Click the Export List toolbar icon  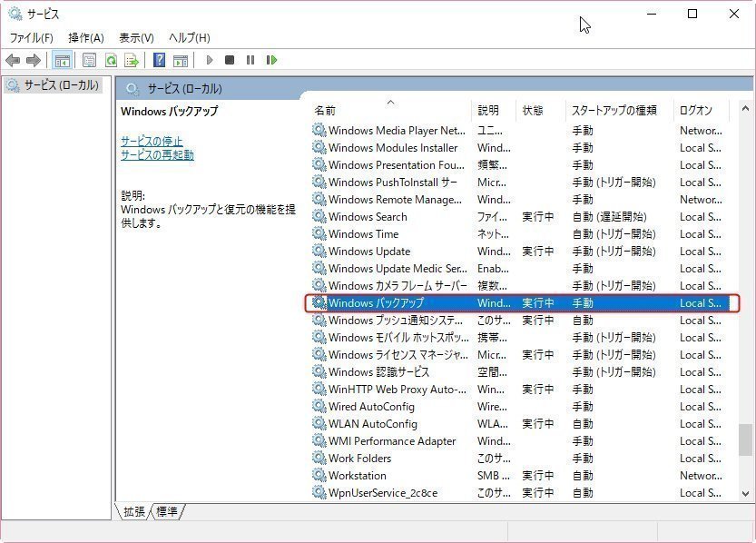[132, 60]
